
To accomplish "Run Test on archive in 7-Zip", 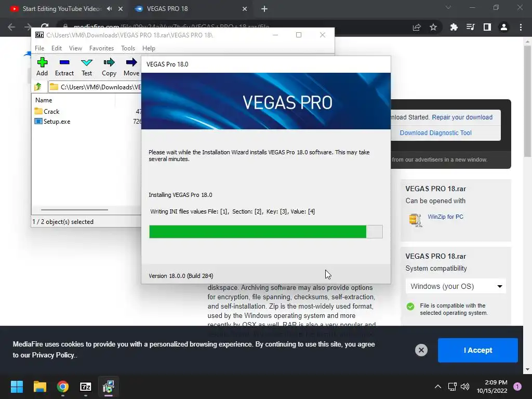I will click(87, 67).
